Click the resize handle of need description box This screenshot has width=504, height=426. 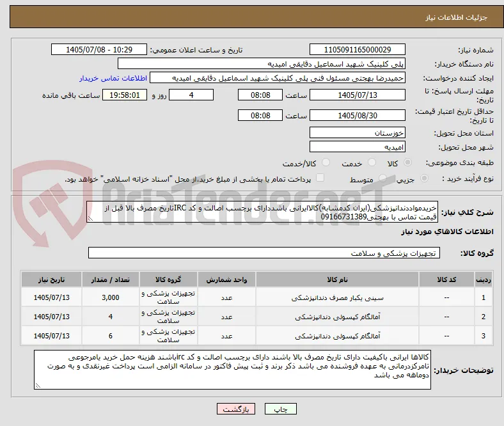tap(90, 219)
